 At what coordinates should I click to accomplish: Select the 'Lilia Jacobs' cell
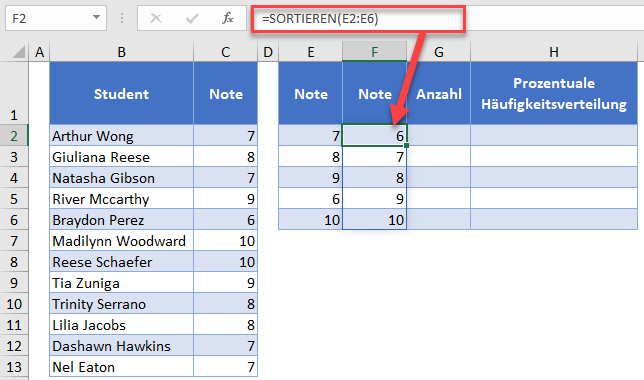coord(122,325)
